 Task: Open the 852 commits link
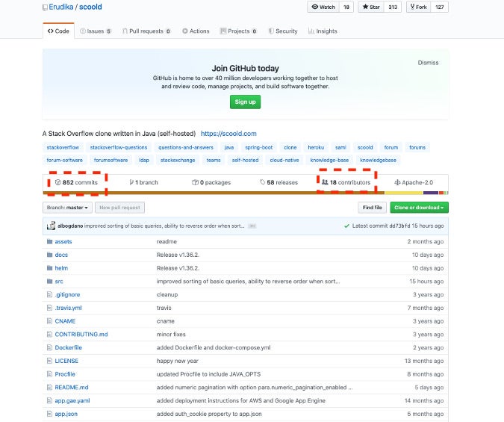76,182
